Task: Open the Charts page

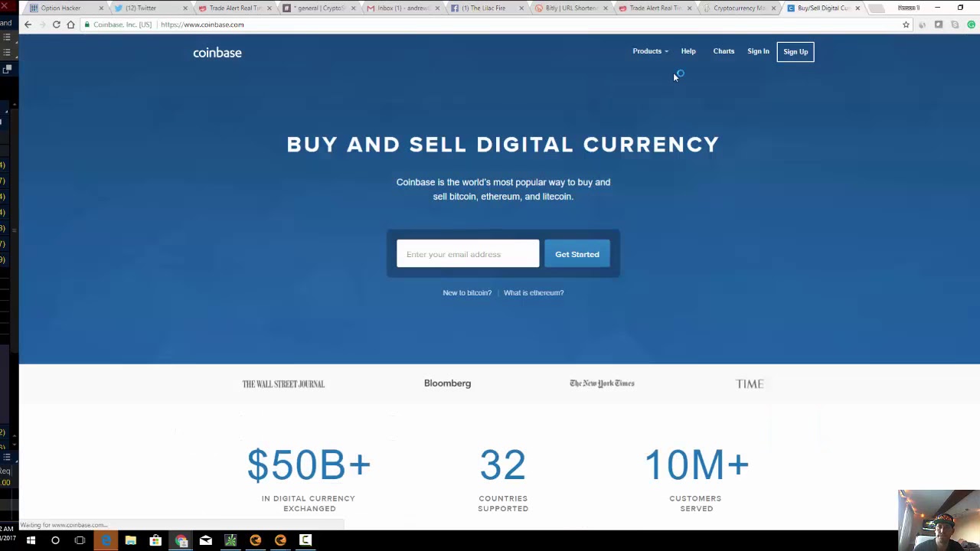Action: (724, 51)
